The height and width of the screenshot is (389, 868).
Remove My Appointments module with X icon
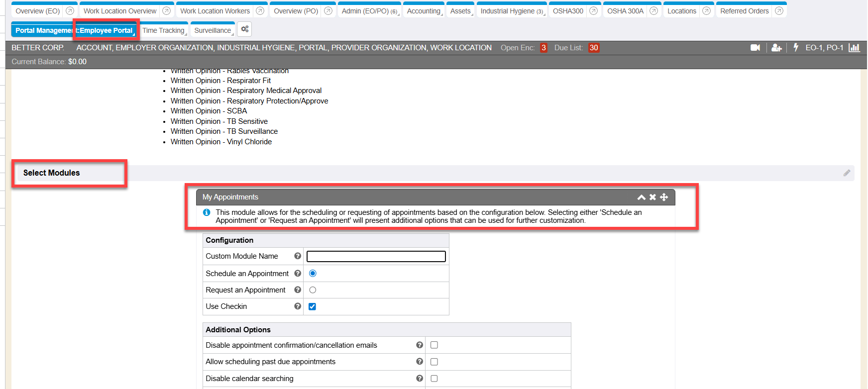pyautogui.click(x=652, y=197)
